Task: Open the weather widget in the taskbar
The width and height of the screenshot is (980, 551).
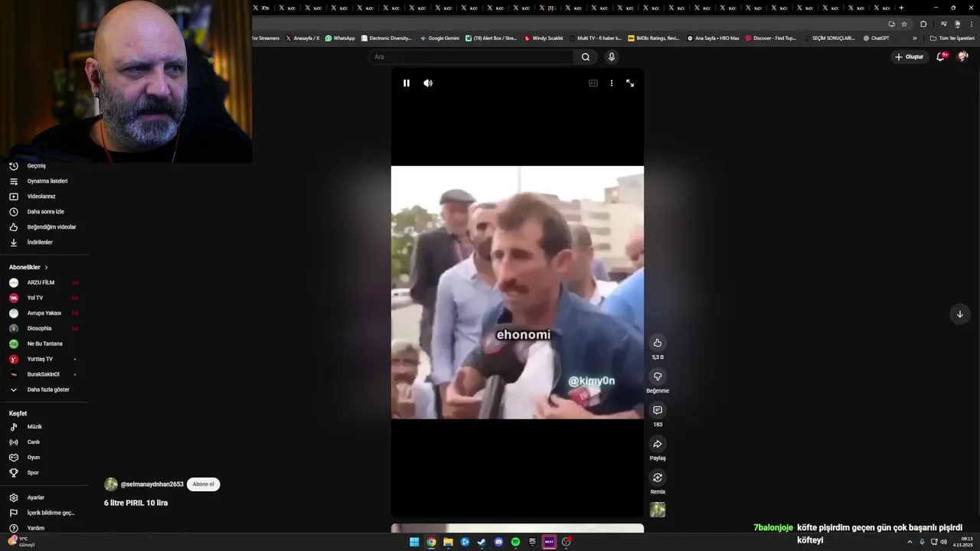Action: (x=21, y=542)
